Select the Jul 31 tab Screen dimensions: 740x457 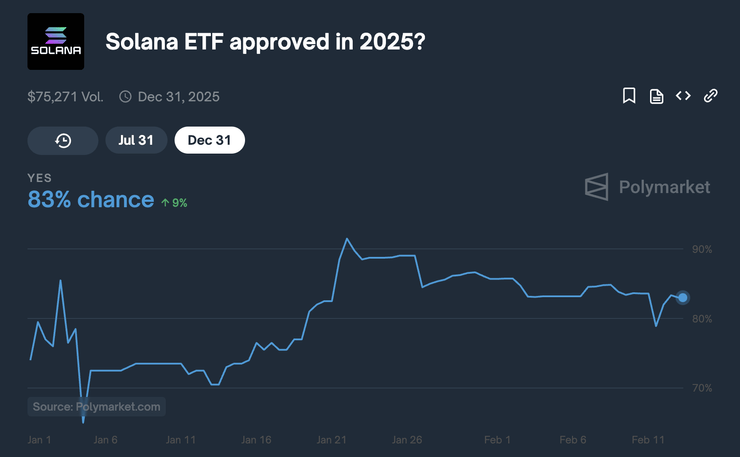(x=135, y=141)
